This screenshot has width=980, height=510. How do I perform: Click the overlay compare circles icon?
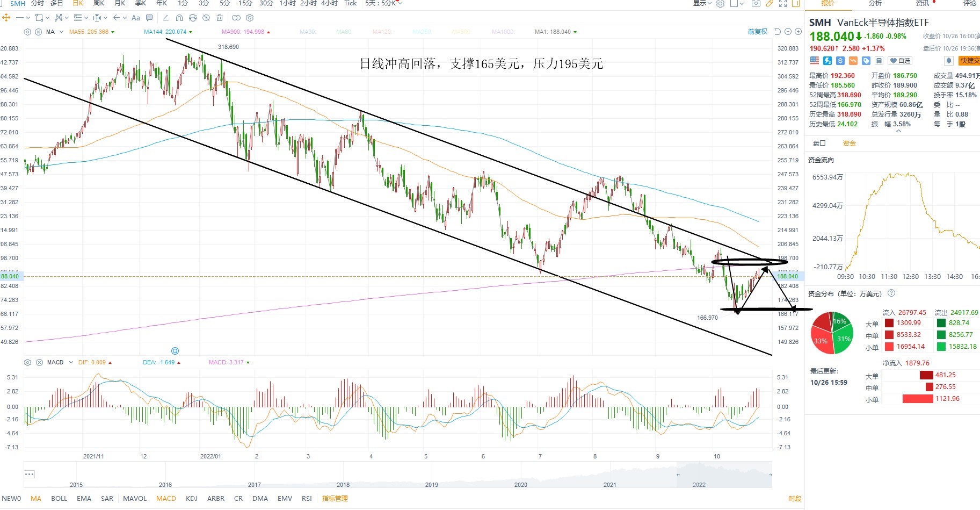(x=236, y=18)
